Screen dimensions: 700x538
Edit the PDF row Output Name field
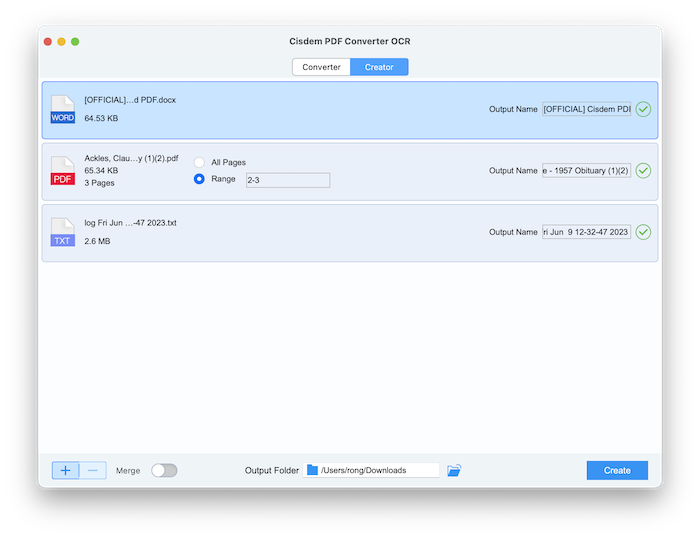pyautogui.click(x=586, y=171)
